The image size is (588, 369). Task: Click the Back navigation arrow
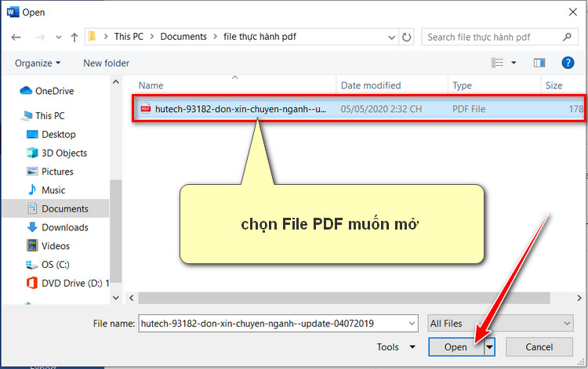click(16, 37)
